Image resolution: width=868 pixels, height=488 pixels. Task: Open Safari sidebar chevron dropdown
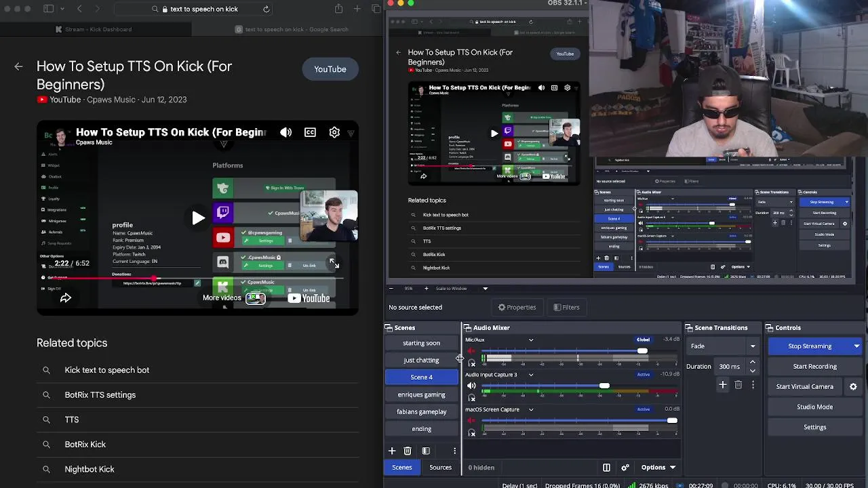pyautogui.click(x=62, y=9)
